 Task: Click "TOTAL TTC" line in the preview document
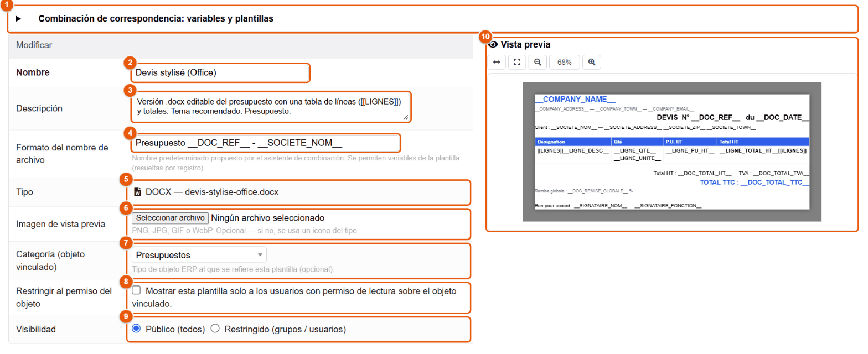755,182
